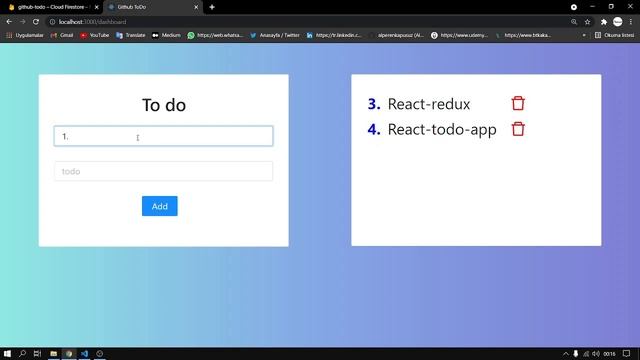Screen dimensions: 640x360
Task: Open the Chrome profile avatar
Action: coord(618,22)
